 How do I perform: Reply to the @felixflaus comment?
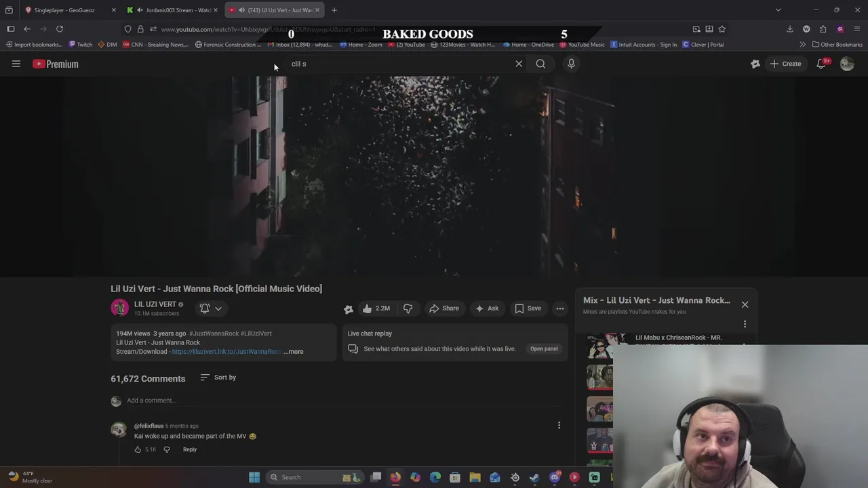190,449
